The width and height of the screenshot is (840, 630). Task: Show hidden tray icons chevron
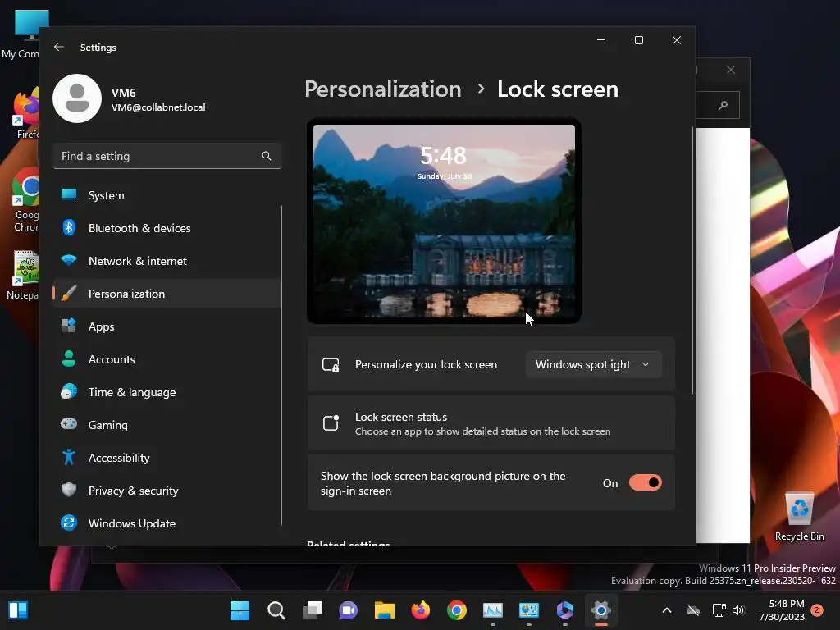pos(667,610)
